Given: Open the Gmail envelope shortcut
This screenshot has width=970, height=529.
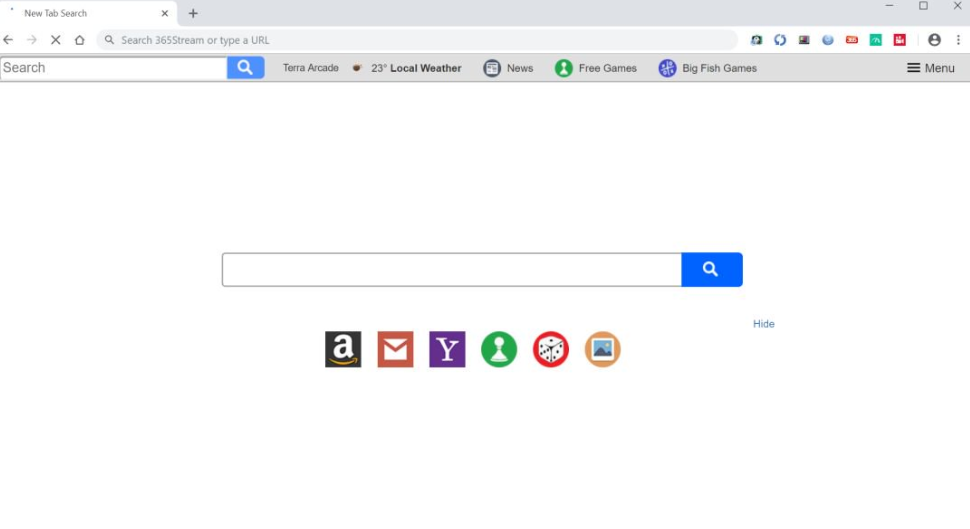Looking at the screenshot, I should click(395, 349).
